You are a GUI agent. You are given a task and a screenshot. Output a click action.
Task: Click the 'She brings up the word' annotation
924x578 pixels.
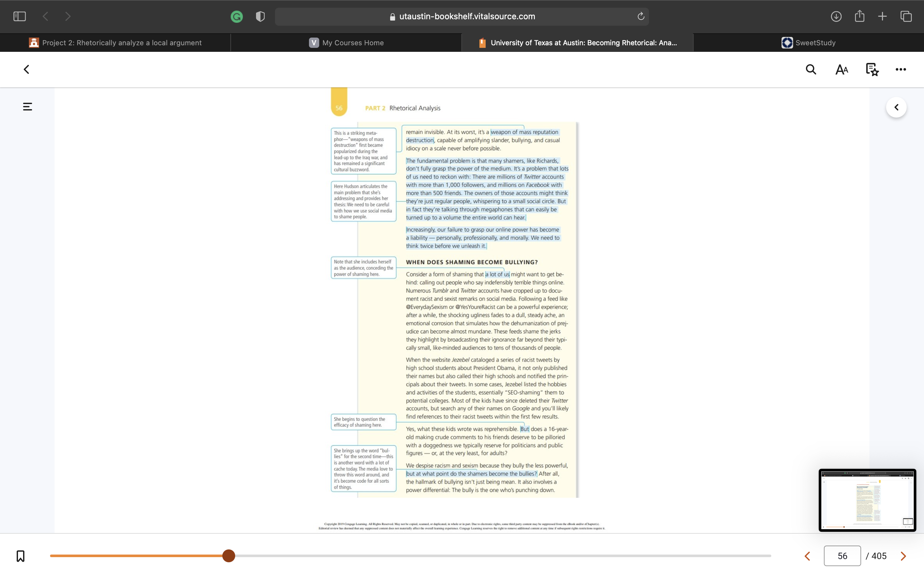(364, 469)
